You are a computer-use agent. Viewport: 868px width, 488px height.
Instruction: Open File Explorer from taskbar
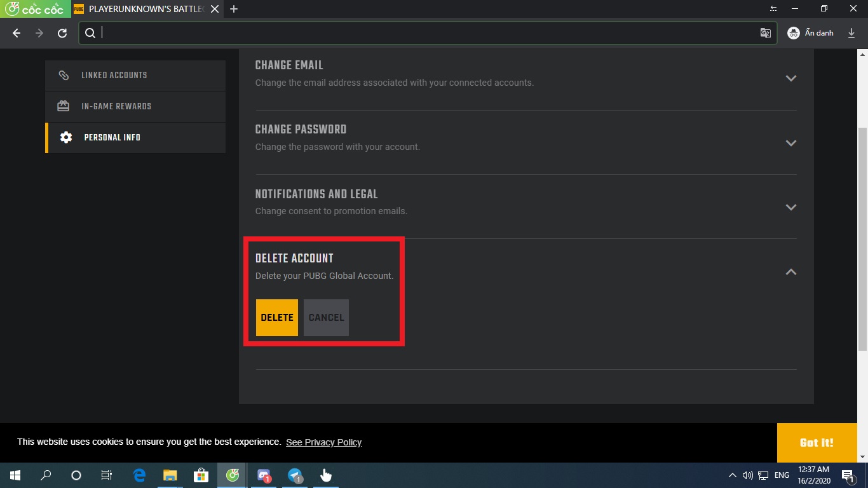point(170,475)
